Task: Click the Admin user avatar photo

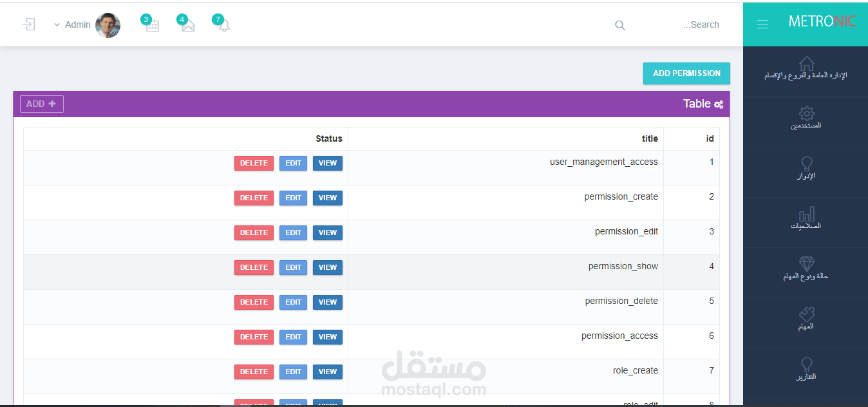Action: click(108, 25)
